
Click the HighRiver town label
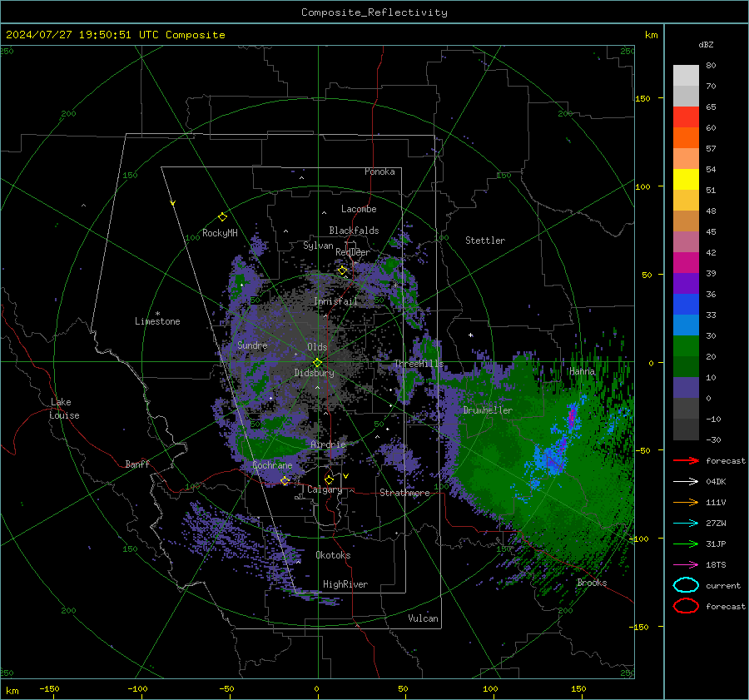tap(345, 584)
